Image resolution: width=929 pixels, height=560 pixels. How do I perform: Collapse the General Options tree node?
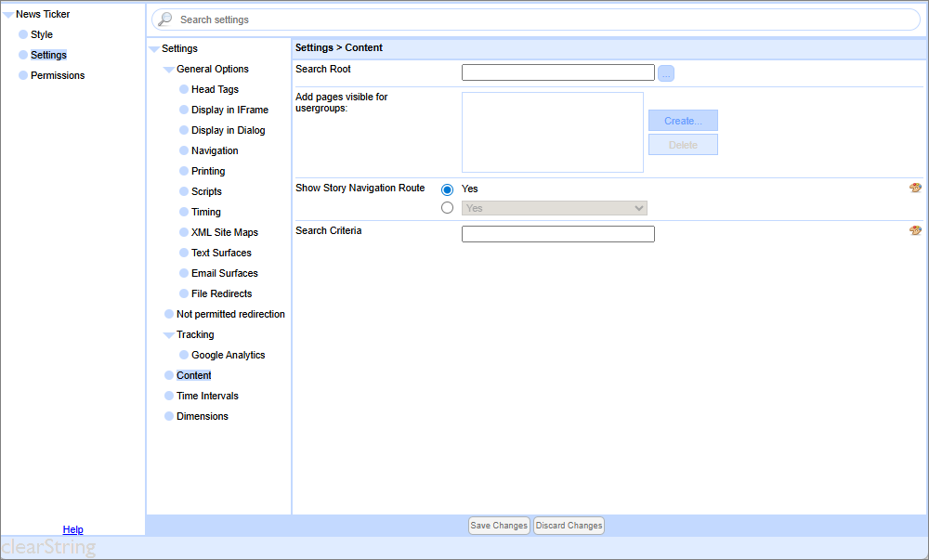pyautogui.click(x=168, y=70)
